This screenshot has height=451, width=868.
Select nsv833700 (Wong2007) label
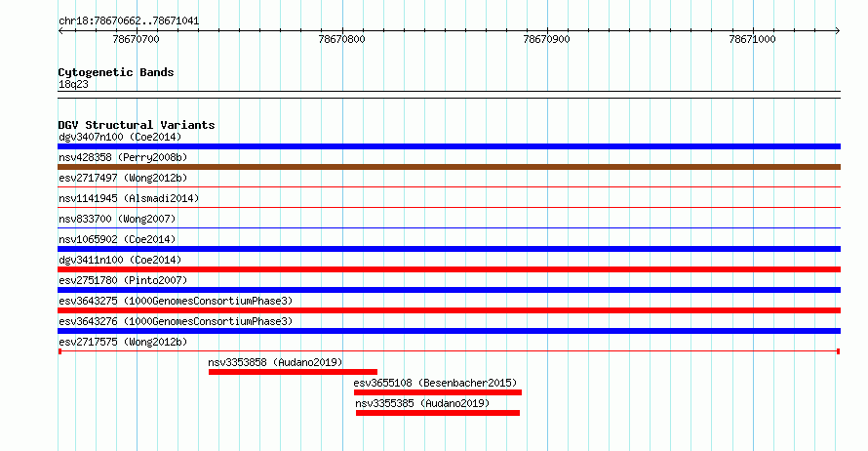pos(117,219)
